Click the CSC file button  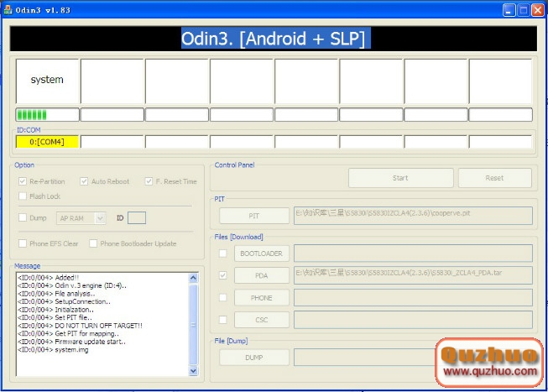tap(262, 320)
